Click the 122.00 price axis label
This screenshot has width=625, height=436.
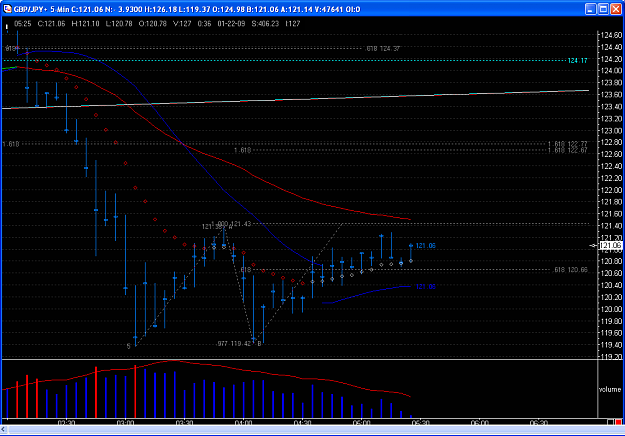point(611,190)
